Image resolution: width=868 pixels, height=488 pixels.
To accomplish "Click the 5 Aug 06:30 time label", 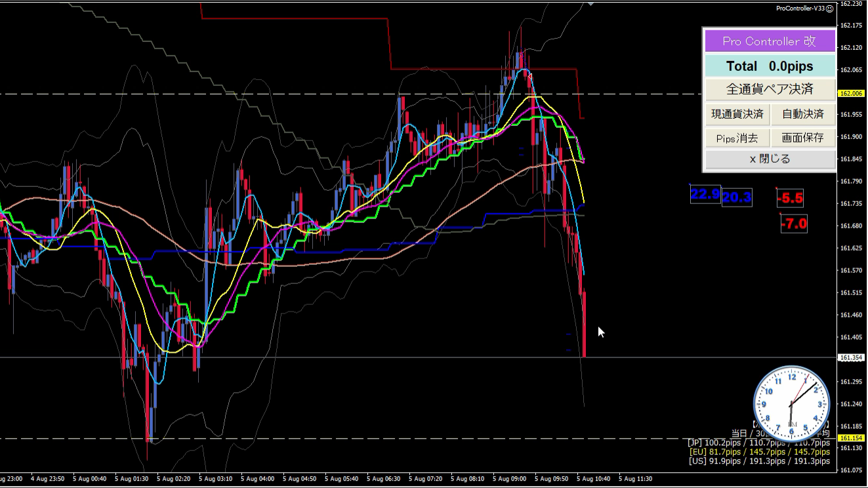I will point(383,479).
